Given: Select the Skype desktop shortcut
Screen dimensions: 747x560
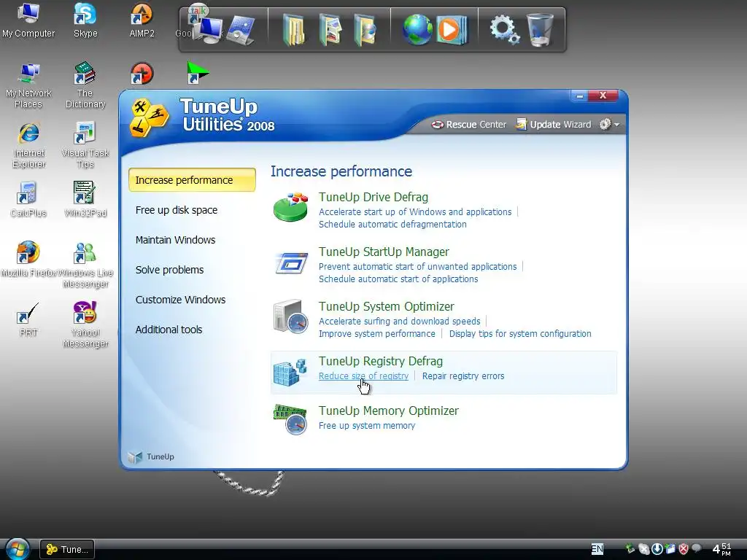Looking at the screenshot, I should (85, 20).
